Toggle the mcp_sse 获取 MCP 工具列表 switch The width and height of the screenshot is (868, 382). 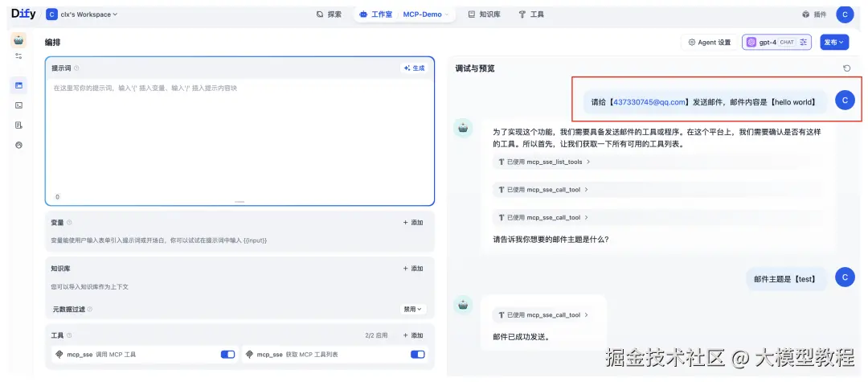point(417,355)
